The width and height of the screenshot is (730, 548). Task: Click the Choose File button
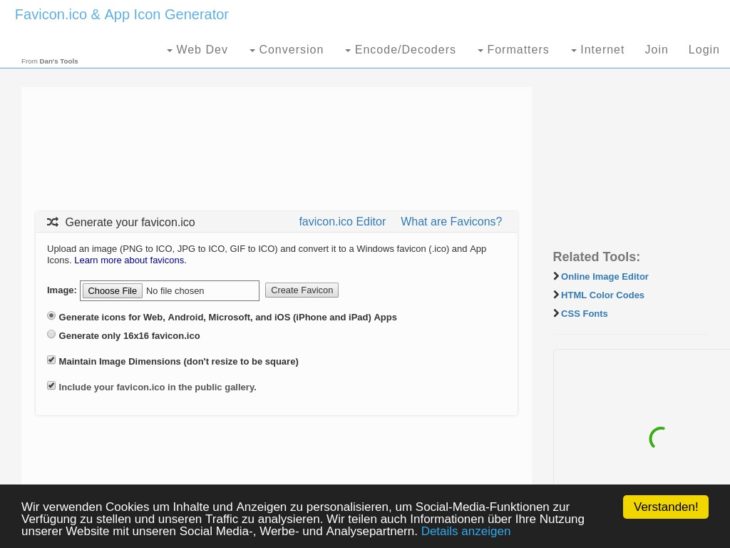pyautogui.click(x=112, y=291)
